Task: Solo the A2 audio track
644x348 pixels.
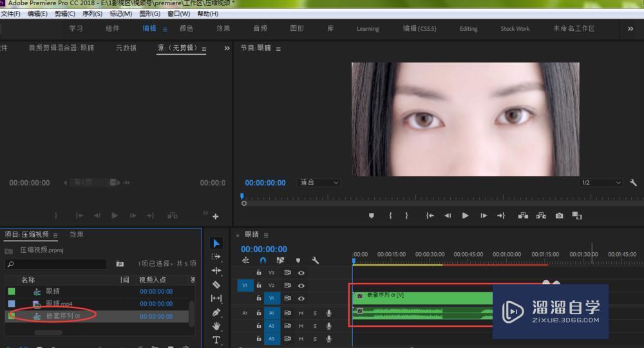Action: (x=315, y=326)
